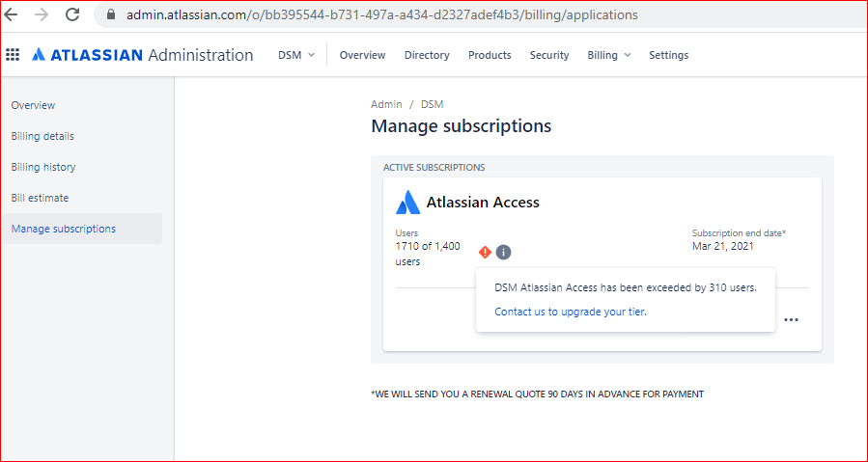Click the gray info circle icon

pos(503,253)
